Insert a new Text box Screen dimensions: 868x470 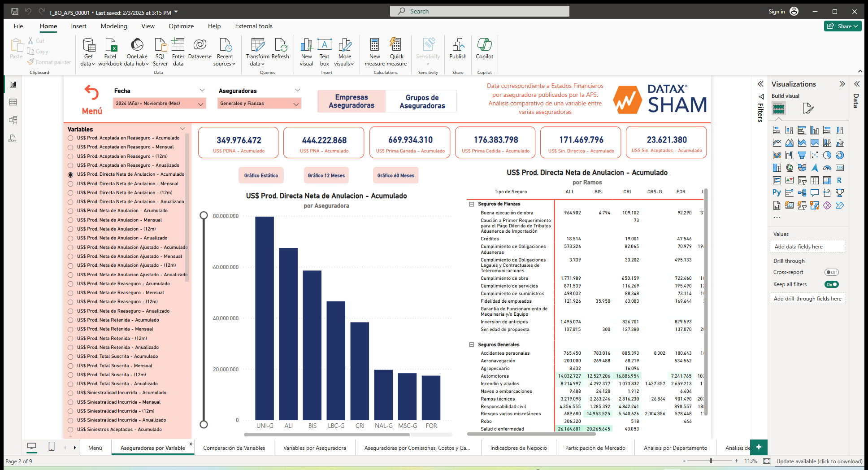click(x=324, y=51)
